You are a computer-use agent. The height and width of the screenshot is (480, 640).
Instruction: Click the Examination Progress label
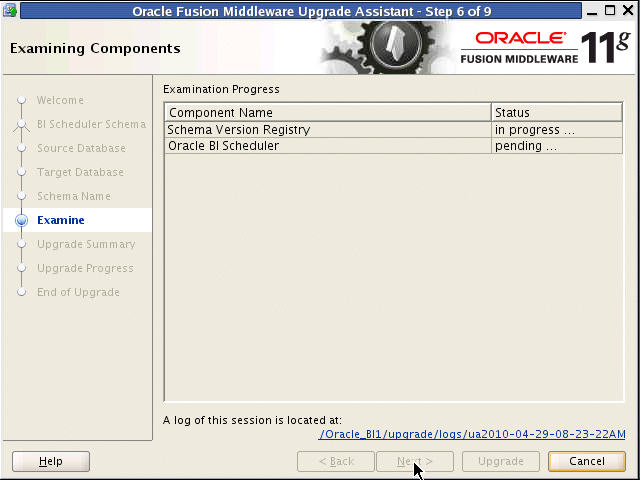(x=221, y=89)
